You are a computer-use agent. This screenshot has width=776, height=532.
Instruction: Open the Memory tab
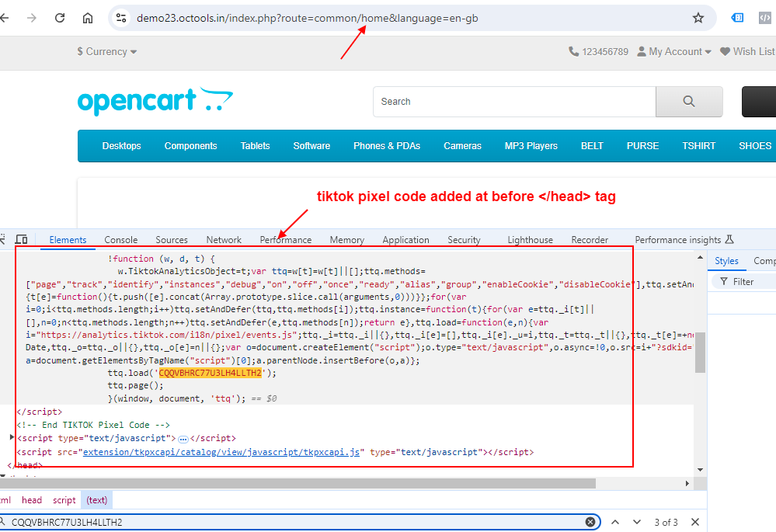[347, 239]
